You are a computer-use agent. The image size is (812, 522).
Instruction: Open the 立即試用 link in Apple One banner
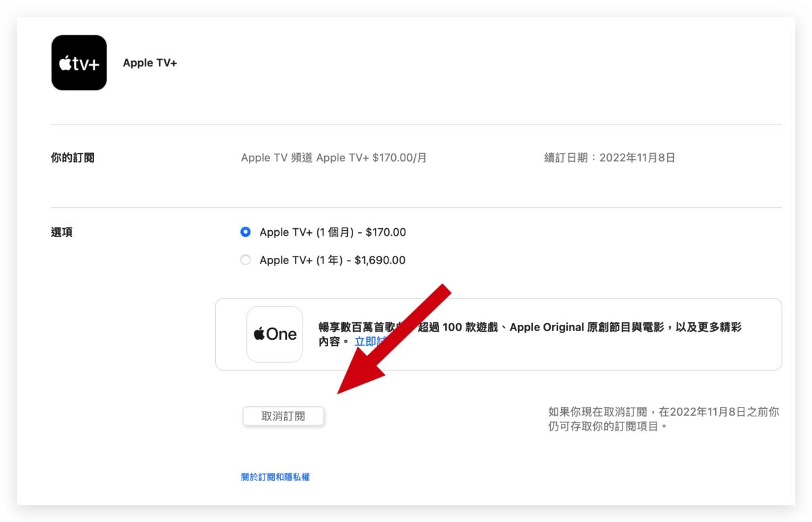point(369,342)
